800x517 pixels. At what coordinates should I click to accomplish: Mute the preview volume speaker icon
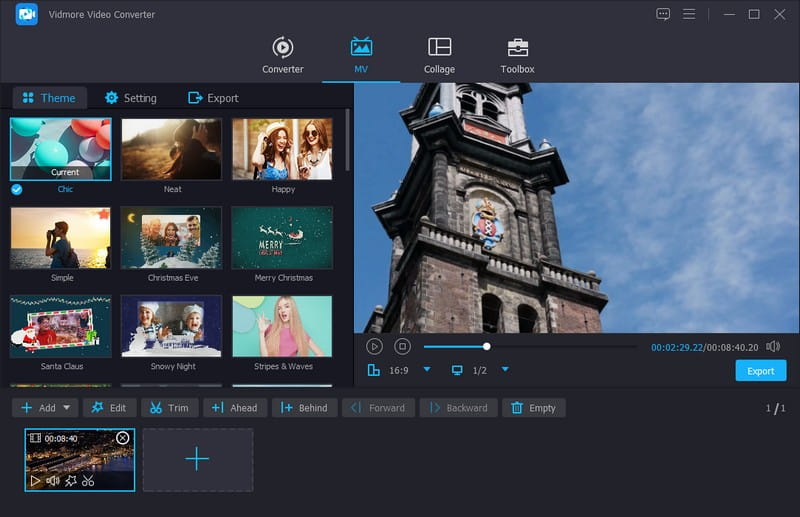773,346
